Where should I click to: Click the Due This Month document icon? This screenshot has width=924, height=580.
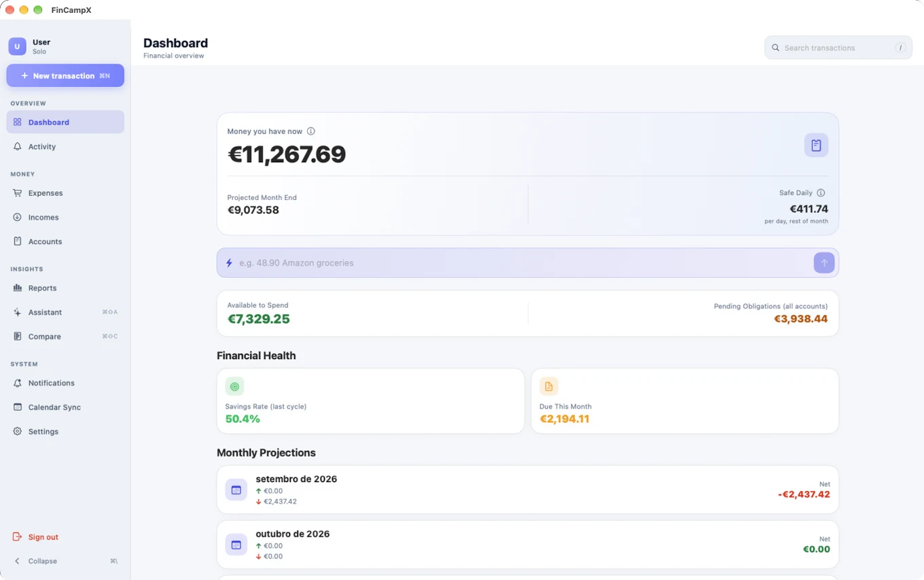549,386
